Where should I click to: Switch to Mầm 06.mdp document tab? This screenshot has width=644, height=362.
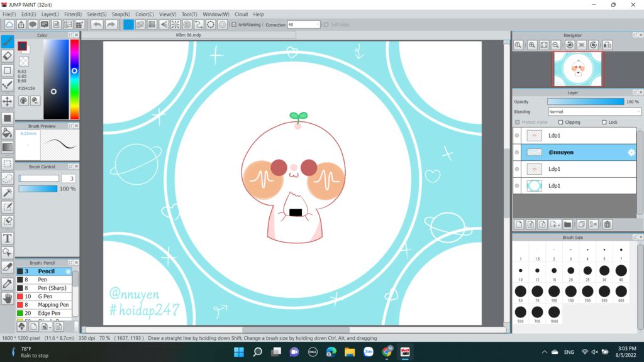tap(189, 35)
